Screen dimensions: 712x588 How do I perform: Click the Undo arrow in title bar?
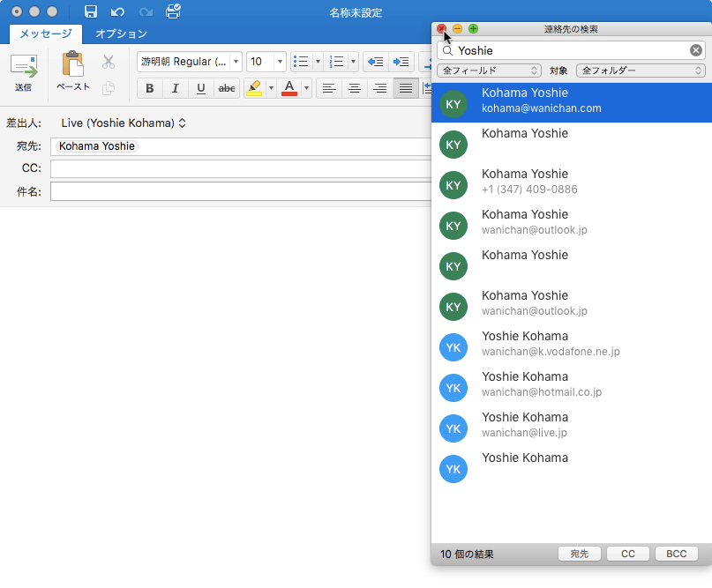(x=117, y=11)
